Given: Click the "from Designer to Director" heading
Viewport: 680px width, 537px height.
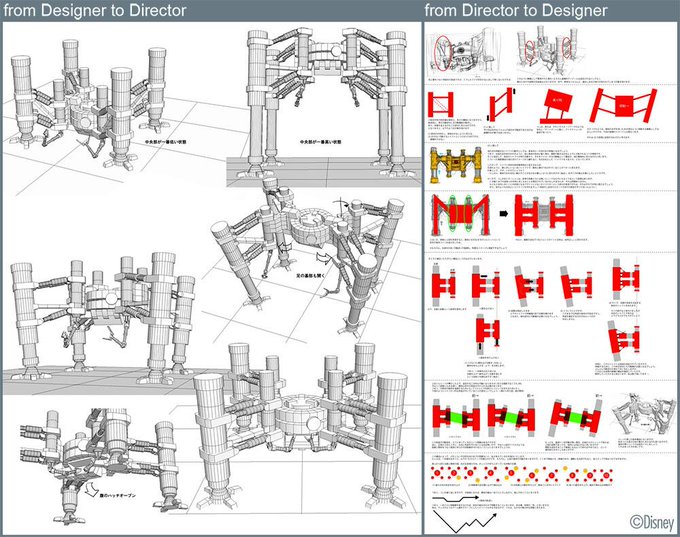Looking at the screenshot, I should (x=95, y=10).
